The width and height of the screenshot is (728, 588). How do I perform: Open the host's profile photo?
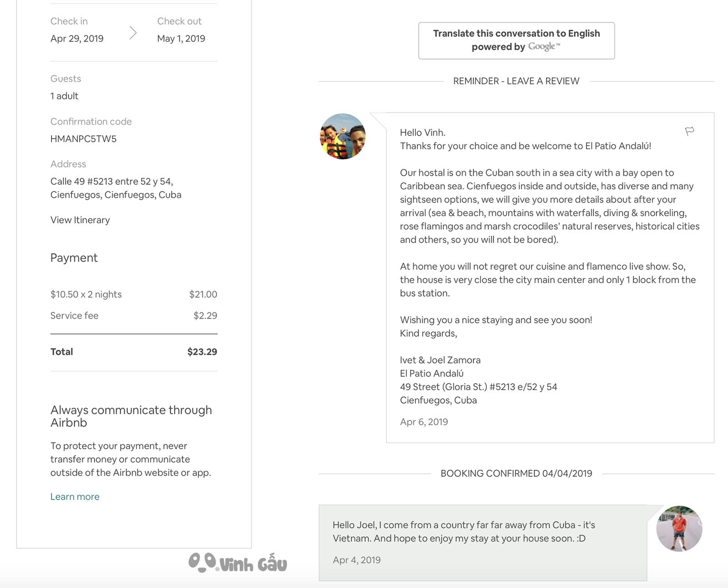point(343,136)
